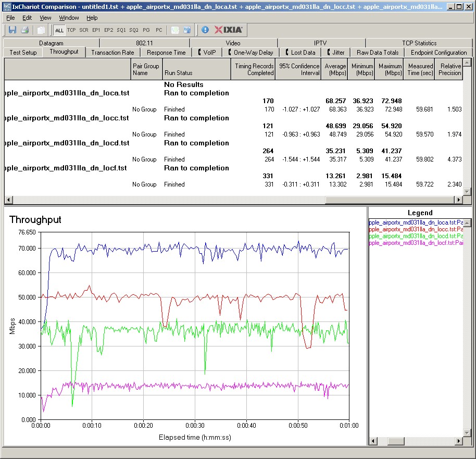Click the green puzzle-piece toolbar icon
This screenshot has height=459, width=476.
pyautogui.click(x=175, y=30)
